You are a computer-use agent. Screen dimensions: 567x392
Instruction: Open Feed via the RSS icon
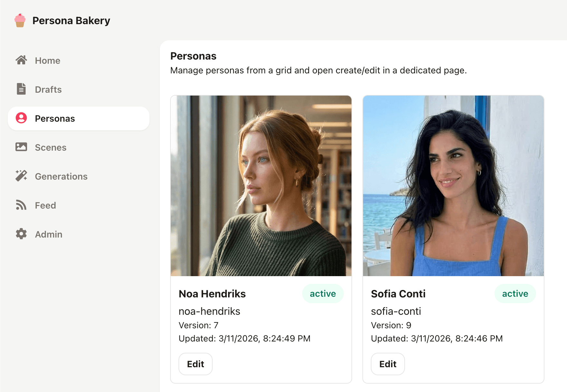pyautogui.click(x=21, y=205)
